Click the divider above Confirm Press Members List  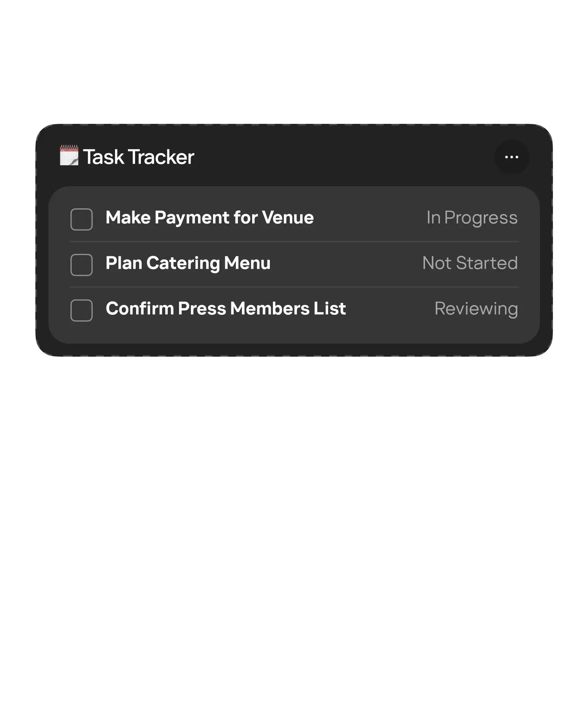(x=294, y=287)
